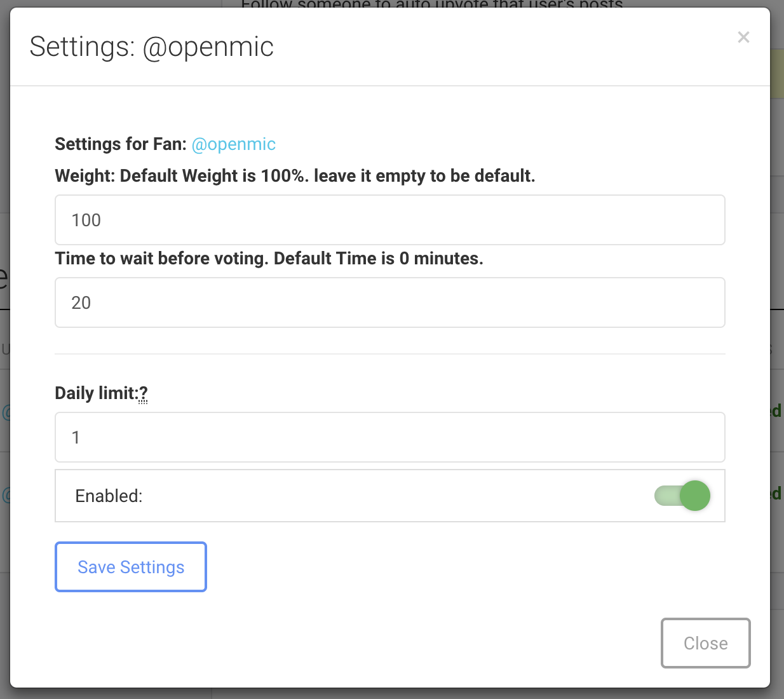Click dimmed 'Follow someone to auto upvote' background text

[432, 4]
